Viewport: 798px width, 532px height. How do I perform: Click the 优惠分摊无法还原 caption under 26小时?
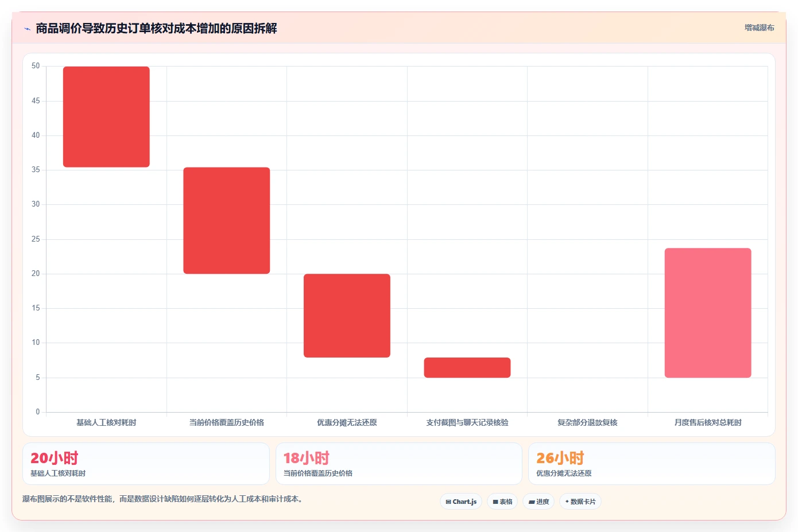point(564,473)
